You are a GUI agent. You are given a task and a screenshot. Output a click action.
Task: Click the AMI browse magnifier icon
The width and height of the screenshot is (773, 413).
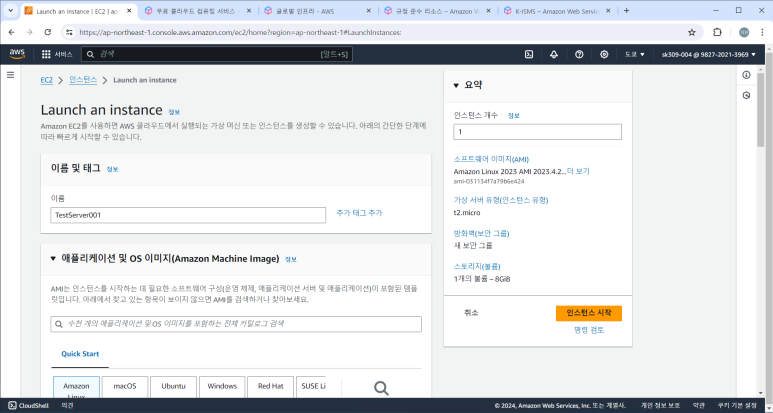coord(381,388)
